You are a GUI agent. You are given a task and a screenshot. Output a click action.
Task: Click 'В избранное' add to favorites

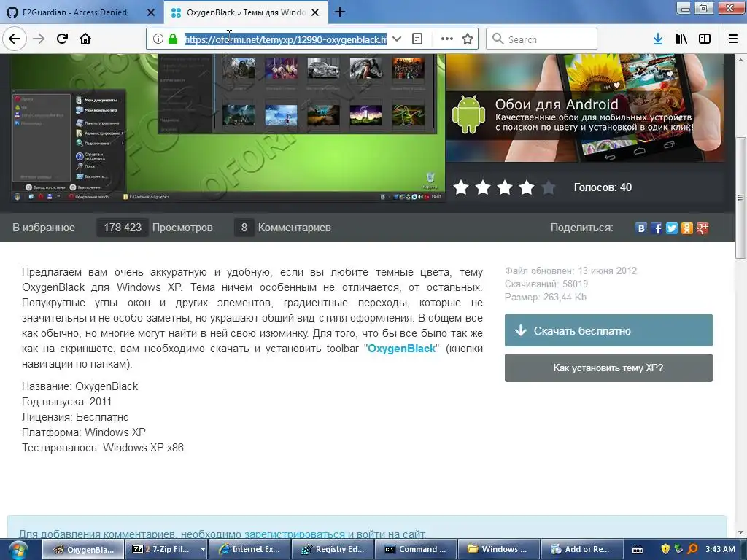tap(44, 227)
